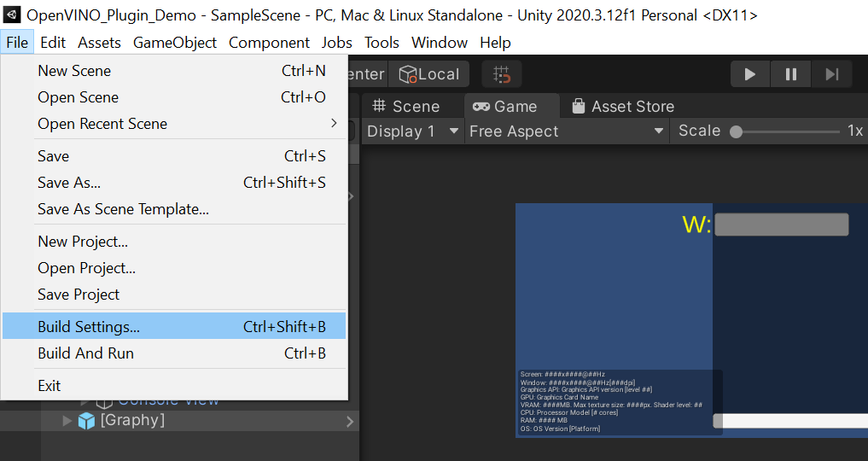Switch to the Scene tab
868x461 pixels.
[406, 107]
